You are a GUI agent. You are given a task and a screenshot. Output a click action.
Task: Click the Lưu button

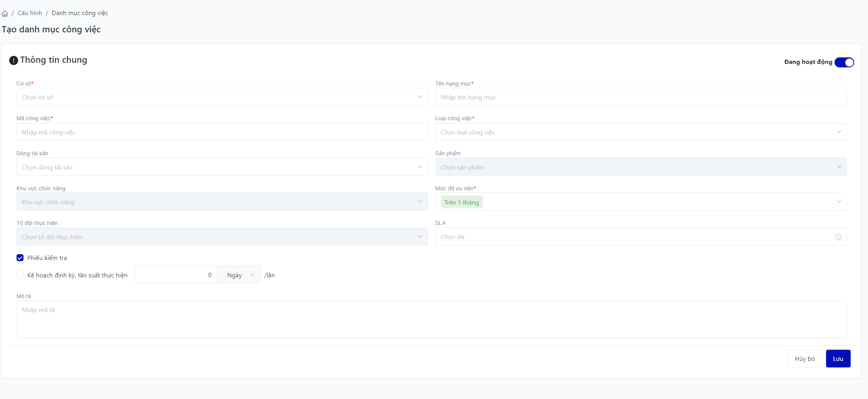pyautogui.click(x=838, y=359)
